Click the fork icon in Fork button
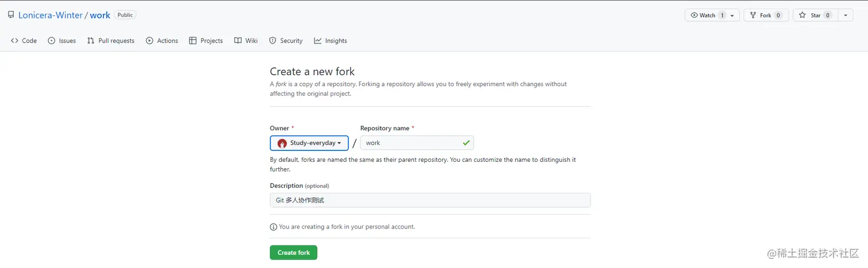The image size is (868, 268). click(x=753, y=15)
